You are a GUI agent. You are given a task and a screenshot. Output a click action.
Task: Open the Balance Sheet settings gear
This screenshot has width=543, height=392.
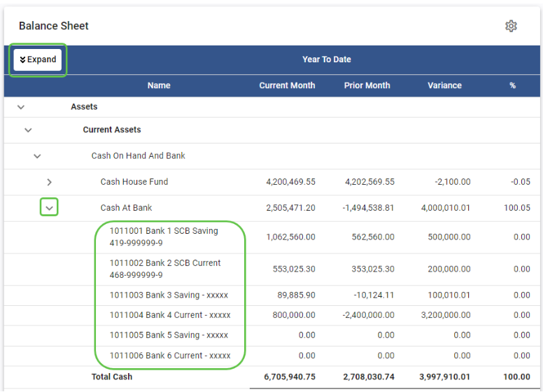coord(511,26)
